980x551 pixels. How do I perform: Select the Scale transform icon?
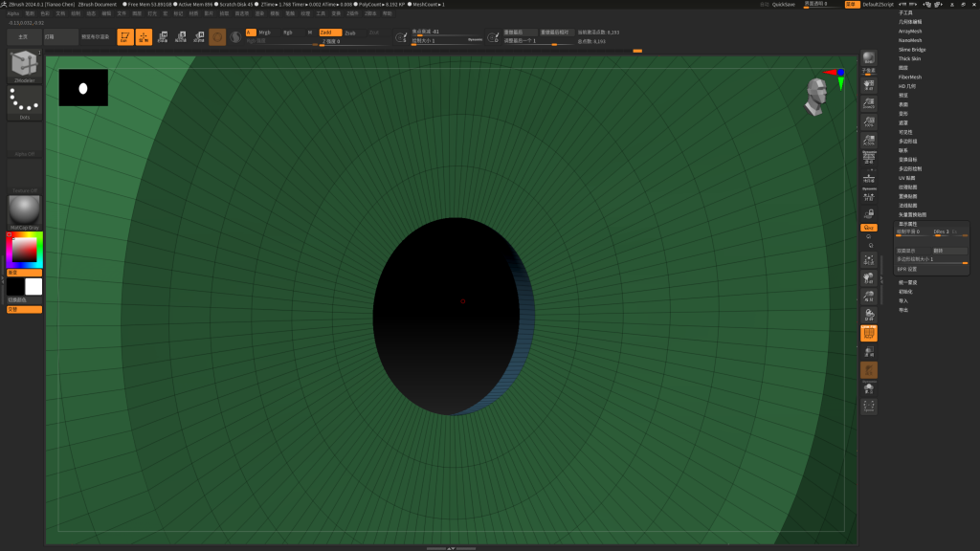[x=181, y=37]
